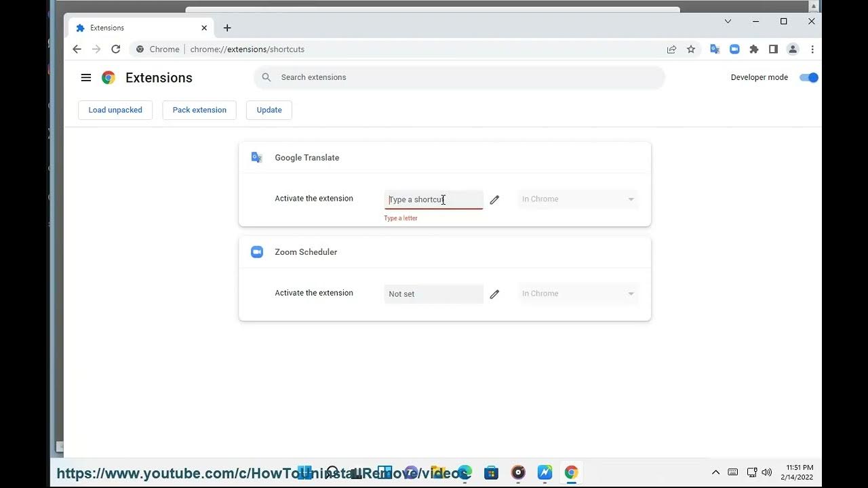Screen dimensions: 868x488
Task: Click the Zoom Scheduler card icon
Action: pos(257,252)
